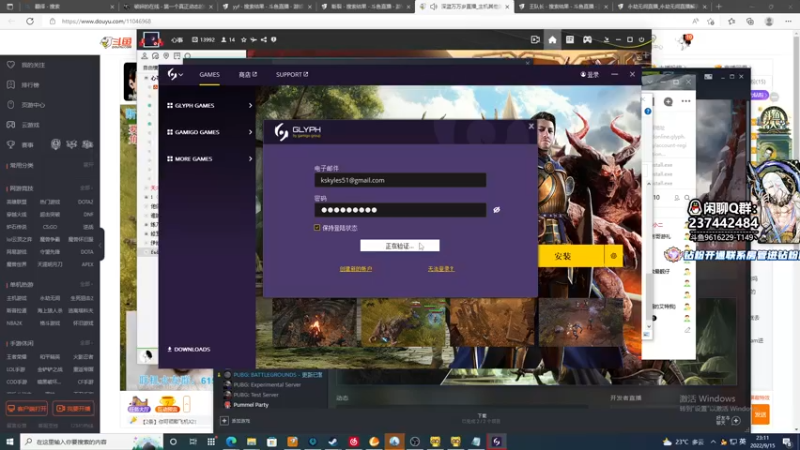Open Task View from the taskbar
This screenshot has height=450, width=800.
[x=193, y=442]
